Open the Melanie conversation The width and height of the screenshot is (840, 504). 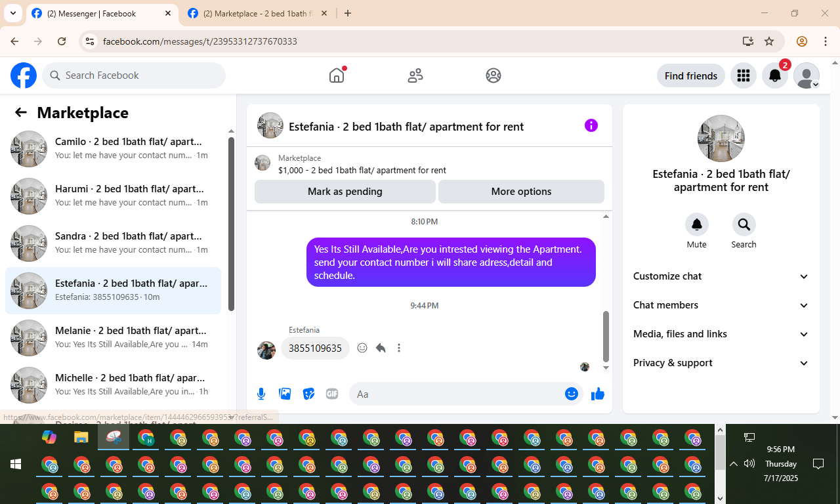(113, 338)
